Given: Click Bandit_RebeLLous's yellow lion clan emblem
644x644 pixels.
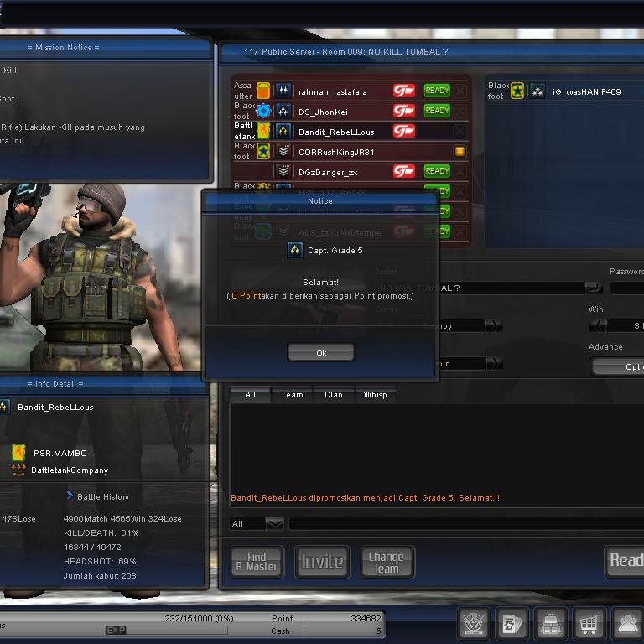Looking at the screenshot, I should [x=263, y=131].
